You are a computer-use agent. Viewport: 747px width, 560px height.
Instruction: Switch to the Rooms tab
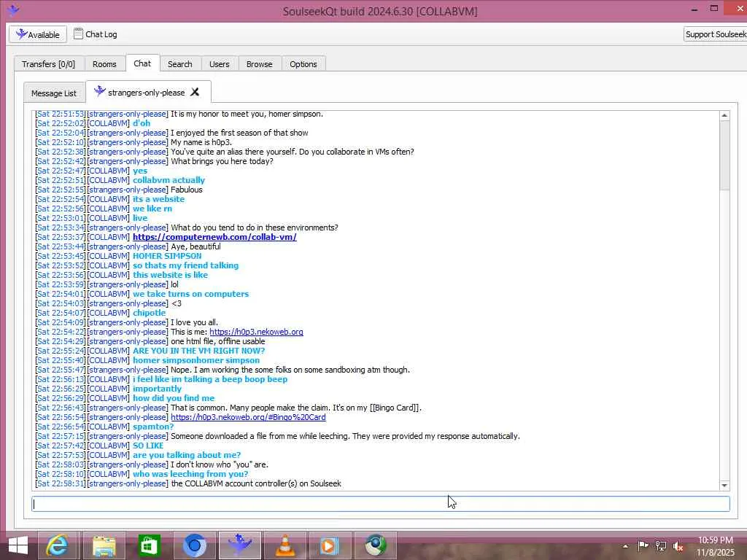coord(104,64)
